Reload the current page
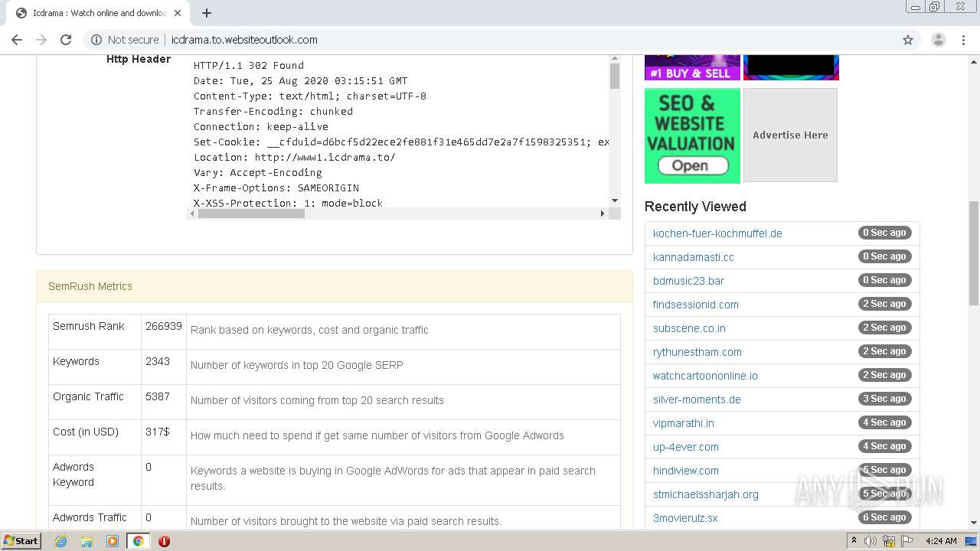The image size is (980, 551). pos(66,40)
